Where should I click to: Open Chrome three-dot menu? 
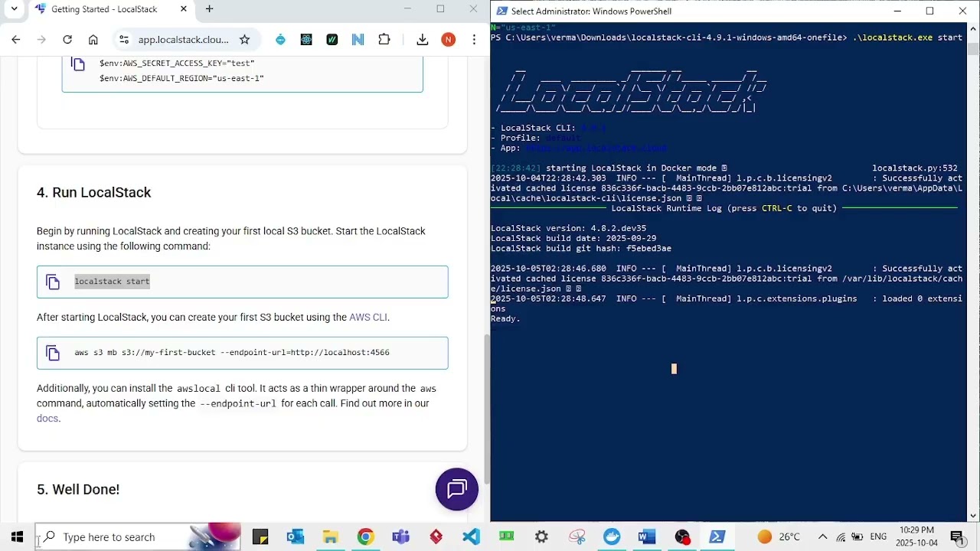pyautogui.click(x=475, y=40)
